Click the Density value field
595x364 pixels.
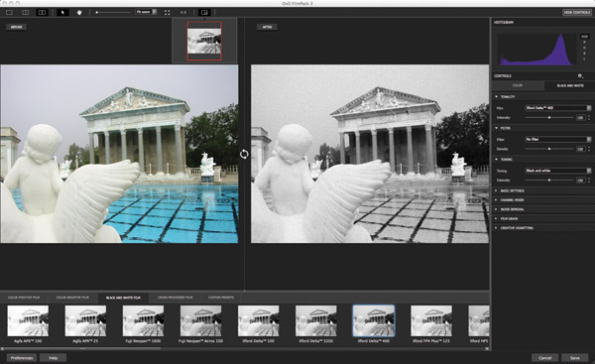[580, 149]
